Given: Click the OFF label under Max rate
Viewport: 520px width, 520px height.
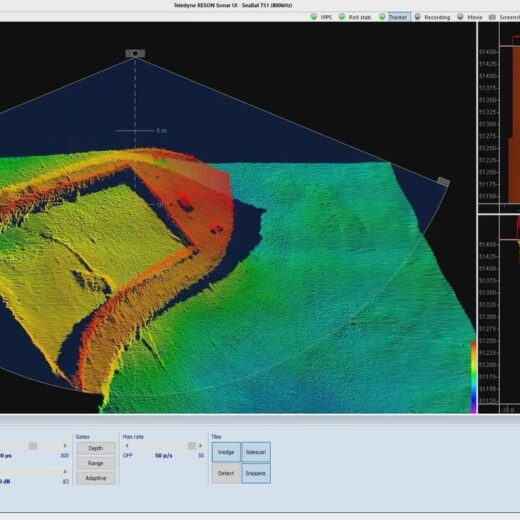Looking at the screenshot, I should pos(128,455).
